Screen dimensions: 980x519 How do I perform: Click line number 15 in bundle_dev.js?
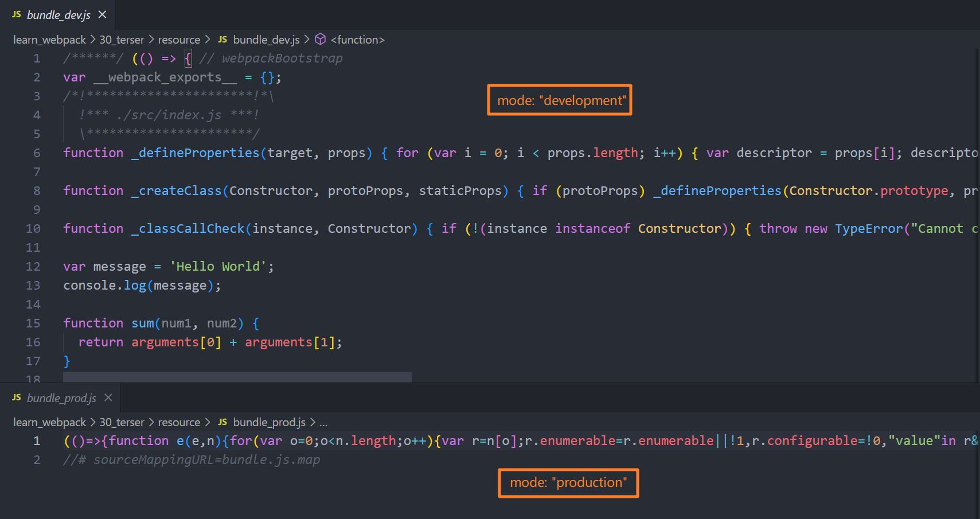click(33, 323)
